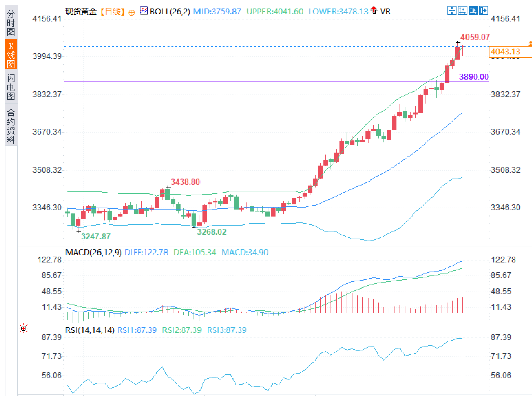Switch to the 闪电图 tab
532x396 pixels.
click(x=11, y=87)
